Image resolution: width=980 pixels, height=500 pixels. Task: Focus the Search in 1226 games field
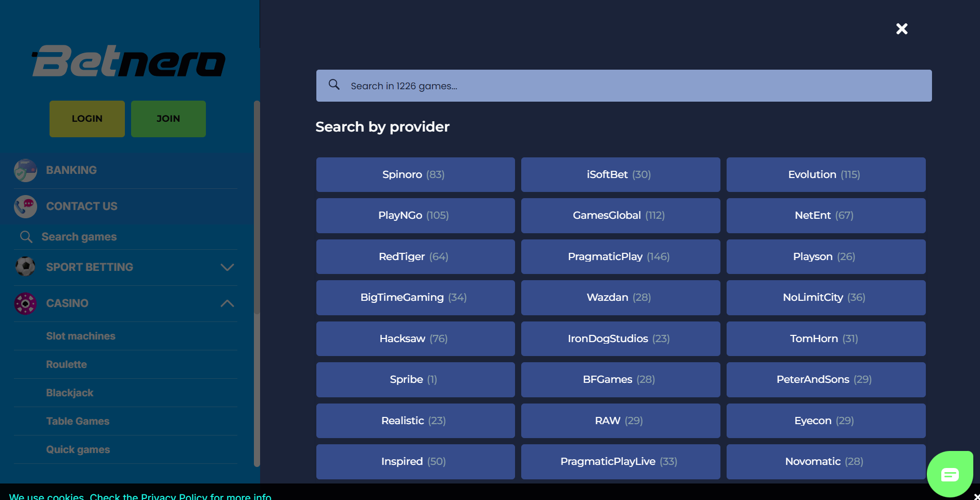pos(624,86)
